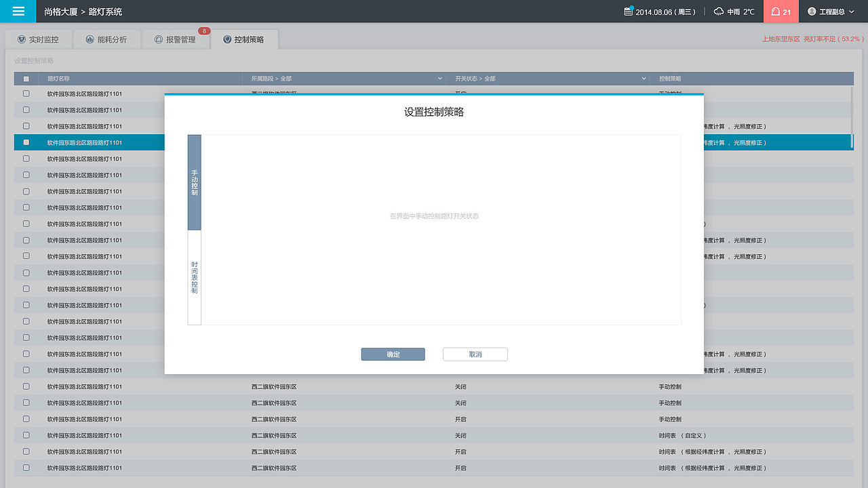Confirm the dialog with the 确定 button
Screen dimensions: 868x488
pyautogui.click(x=393, y=354)
